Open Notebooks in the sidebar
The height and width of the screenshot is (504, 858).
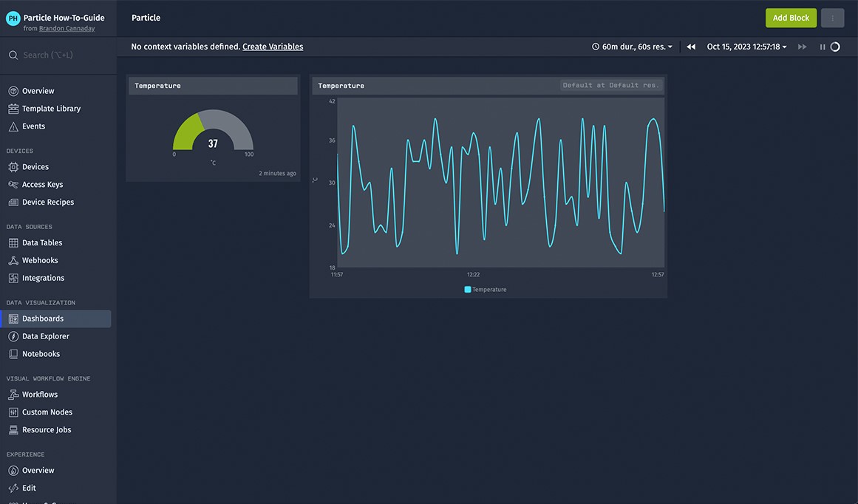[x=41, y=354]
